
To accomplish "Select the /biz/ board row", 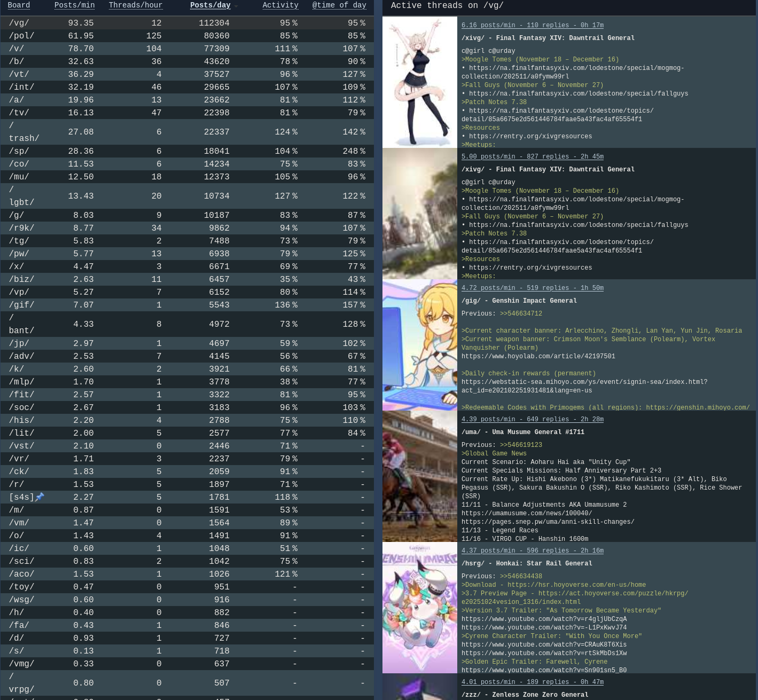I will click(x=187, y=279).
